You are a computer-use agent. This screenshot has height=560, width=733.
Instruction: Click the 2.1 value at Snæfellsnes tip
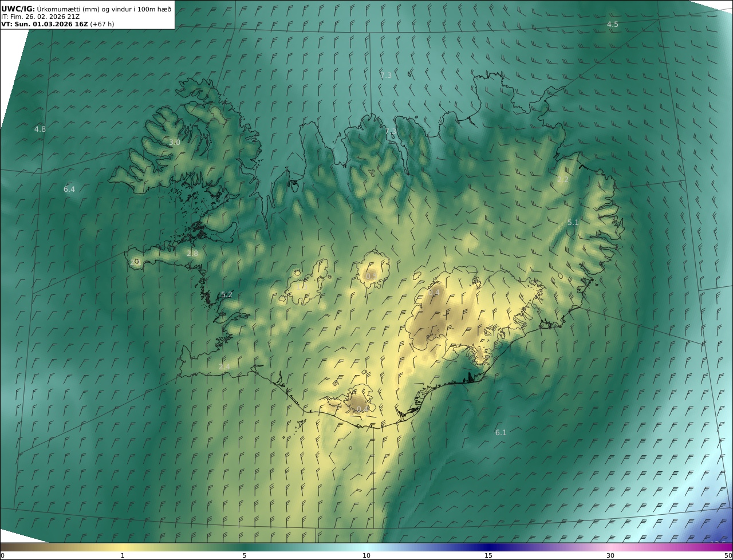(x=135, y=262)
